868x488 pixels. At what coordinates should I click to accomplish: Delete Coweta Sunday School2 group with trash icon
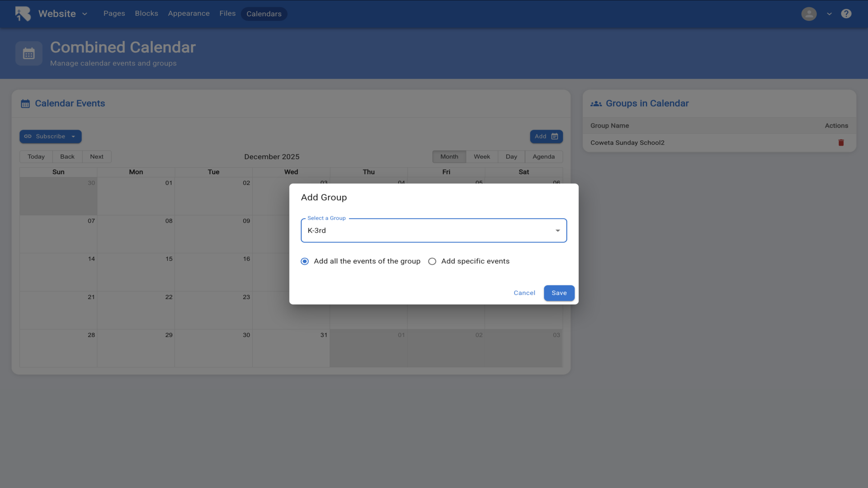point(841,143)
